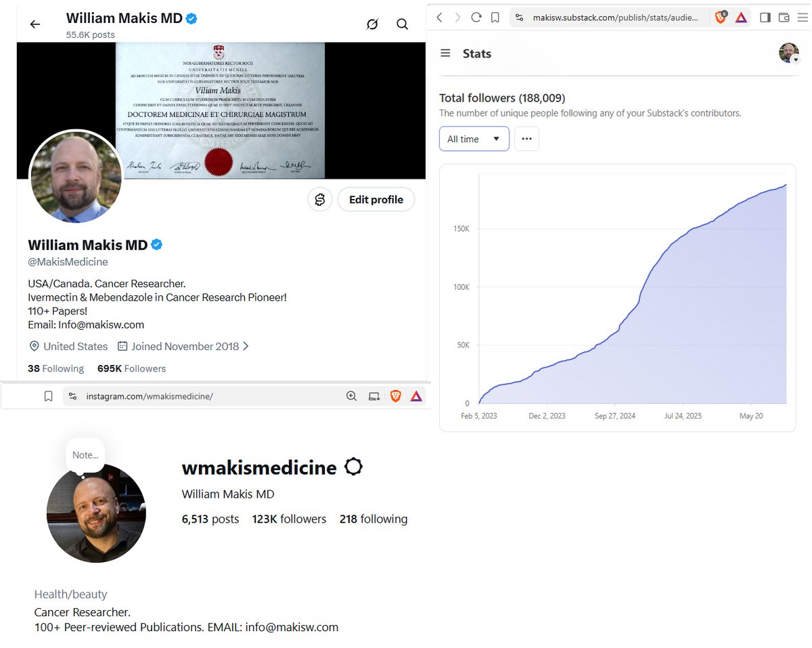Open Grok icon on X profile header
Viewport: 812px width, 648px height.
coord(372,24)
